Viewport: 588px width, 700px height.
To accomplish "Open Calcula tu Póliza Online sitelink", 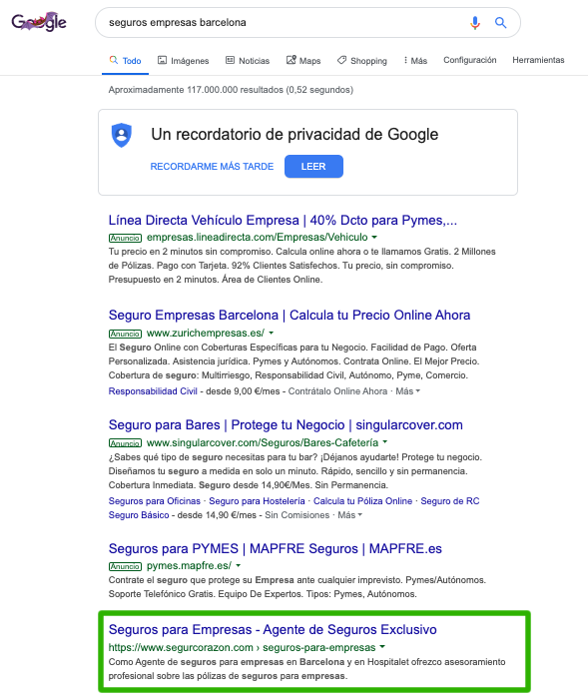I will (x=362, y=501).
